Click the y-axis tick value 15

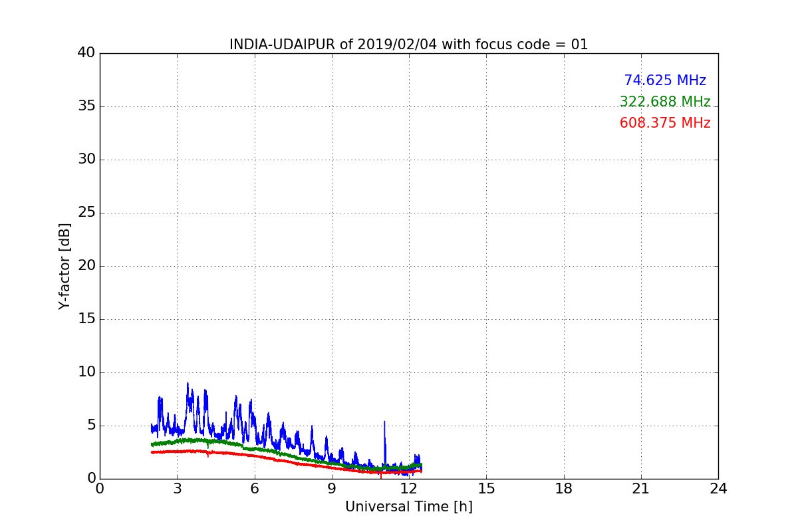86,319
